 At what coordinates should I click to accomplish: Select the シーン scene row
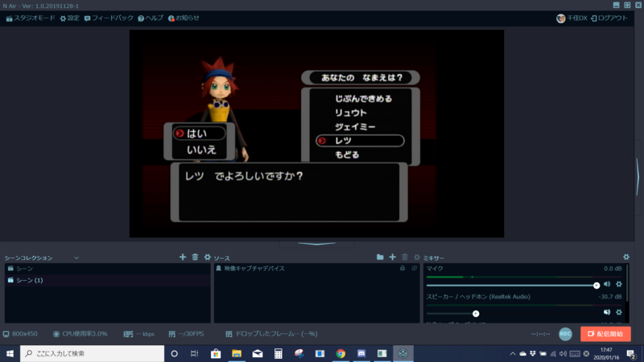[107, 269]
